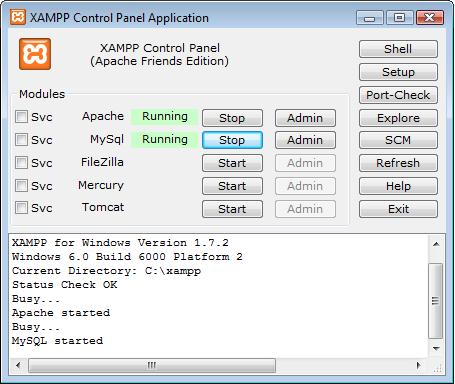Click the disabled FileZilla Admin button
The height and width of the screenshot is (384, 455).
point(305,163)
